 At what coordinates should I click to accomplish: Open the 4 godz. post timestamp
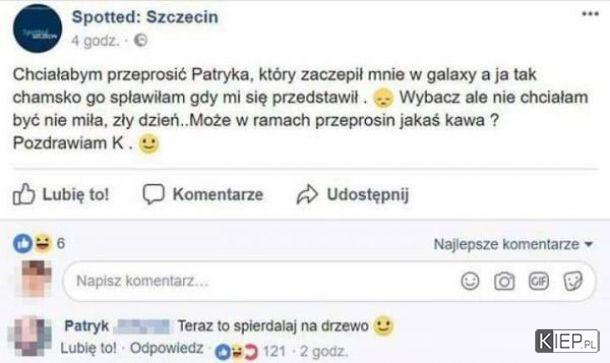click(x=96, y=40)
